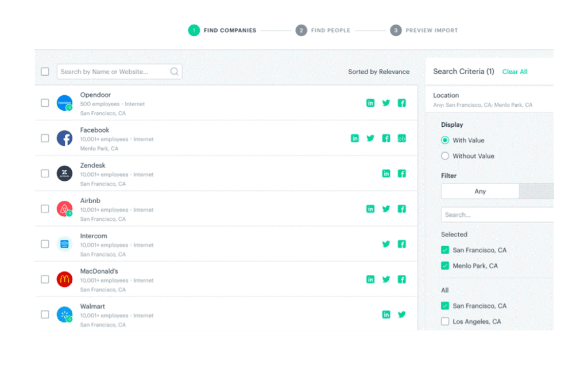Click the Intercom company logo
The image size is (588, 385).
tap(64, 244)
